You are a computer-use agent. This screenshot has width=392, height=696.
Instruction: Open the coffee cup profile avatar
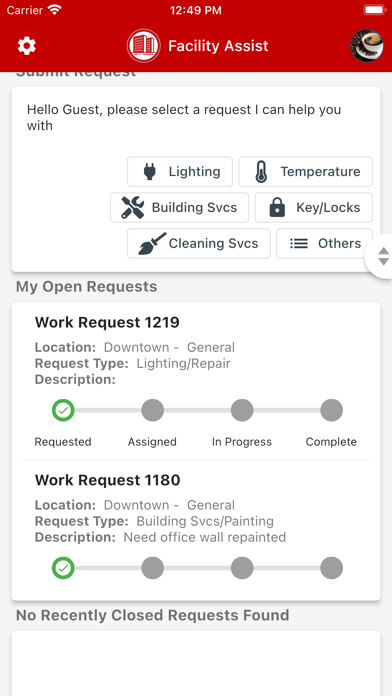point(367,46)
